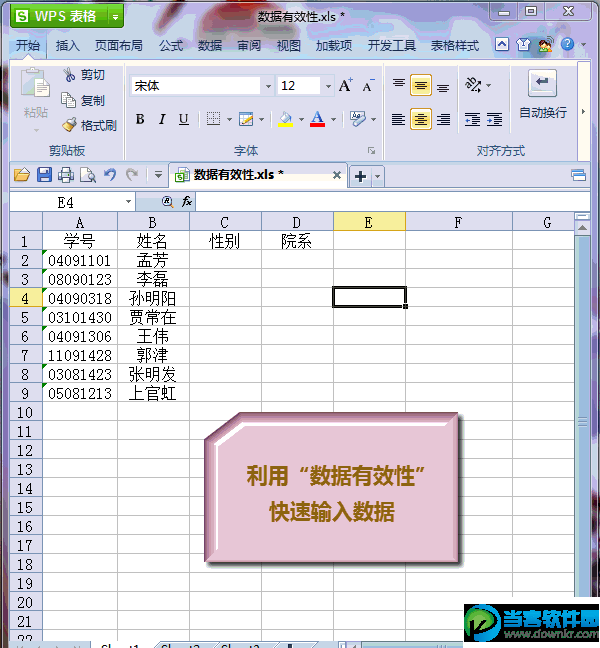
Task: Open the font name dropdown (宋体)
Action: click(x=268, y=86)
